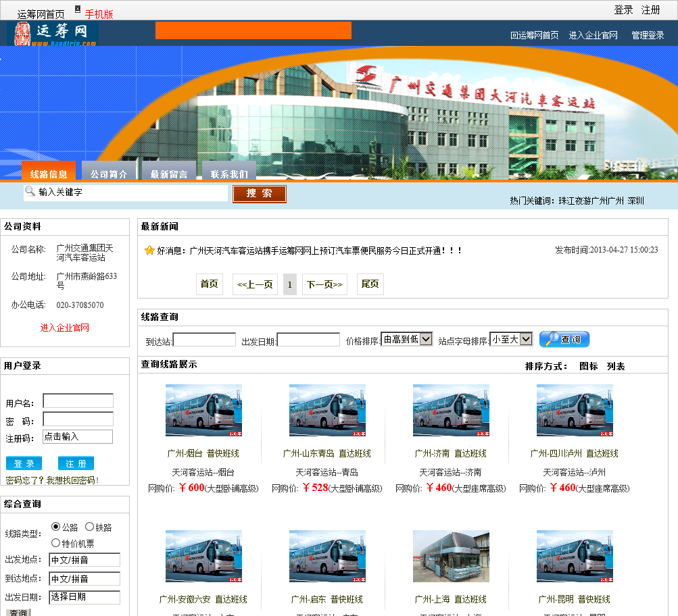Viewport: 678px width, 616px height.
Task: Click the 注册码 点击输入 field
Action: point(78,437)
